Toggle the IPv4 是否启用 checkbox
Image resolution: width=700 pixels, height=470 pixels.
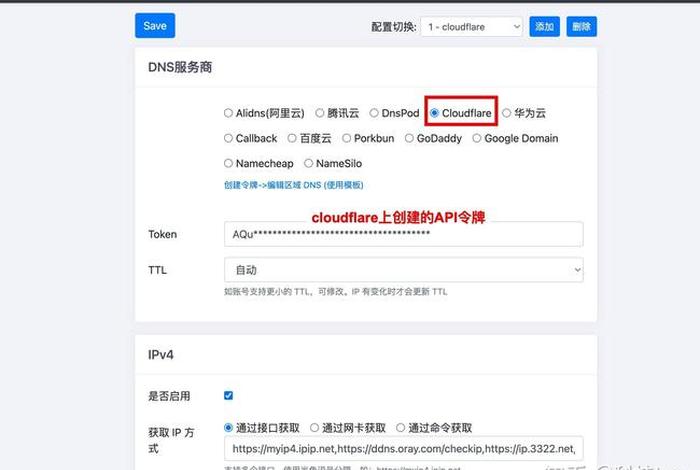coord(228,395)
